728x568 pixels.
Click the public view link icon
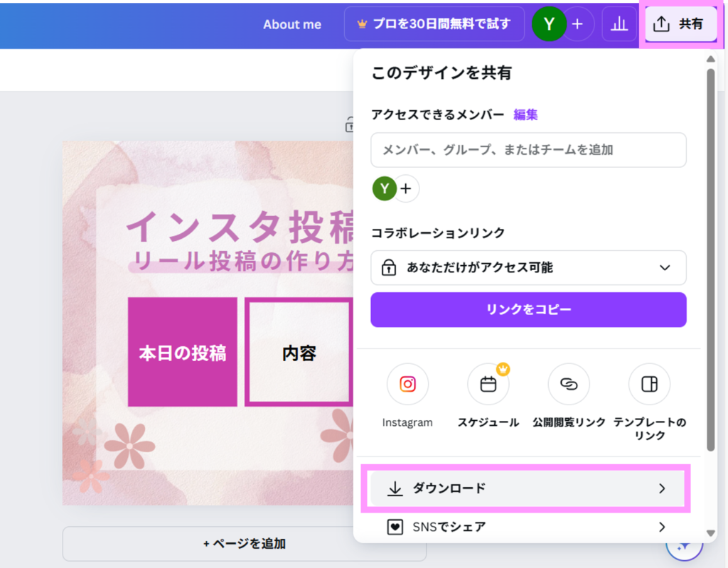click(x=569, y=385)
